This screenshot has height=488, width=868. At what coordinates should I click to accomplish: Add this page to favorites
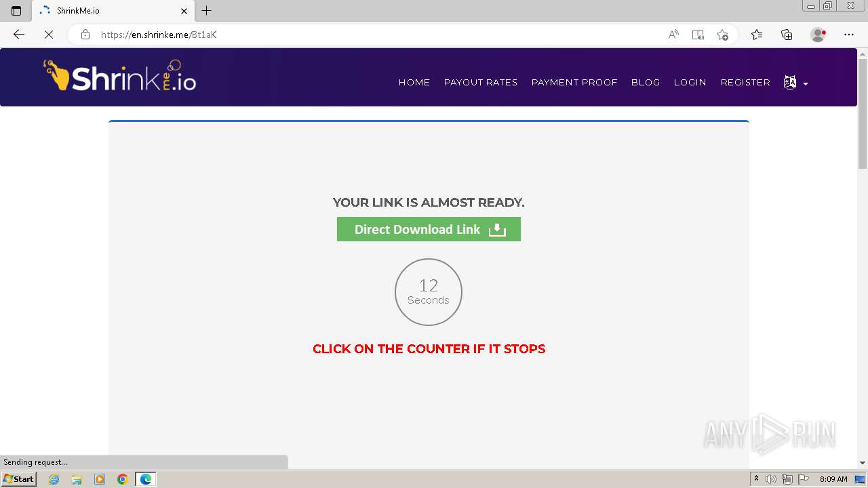click(x=722, y=35)
